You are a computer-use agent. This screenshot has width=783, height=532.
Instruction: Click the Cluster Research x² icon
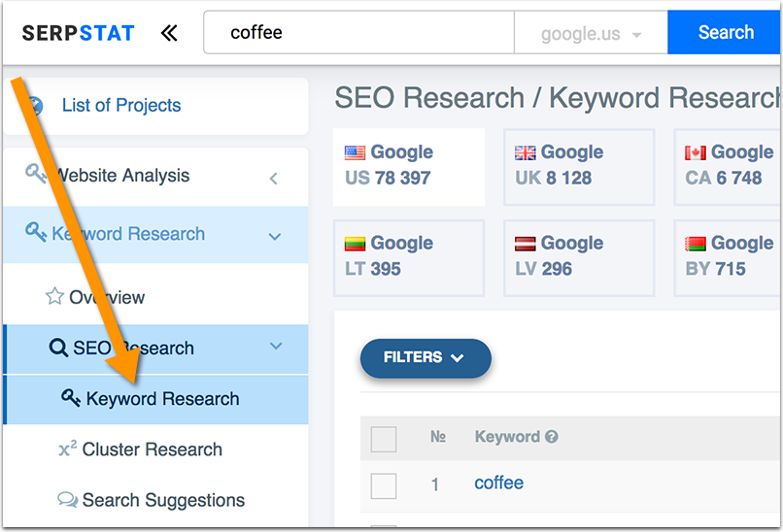click(67, 449)
